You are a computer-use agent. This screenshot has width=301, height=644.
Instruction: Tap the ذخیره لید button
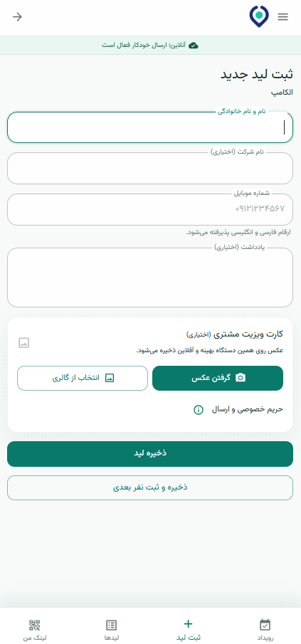(x=150, y=454)
